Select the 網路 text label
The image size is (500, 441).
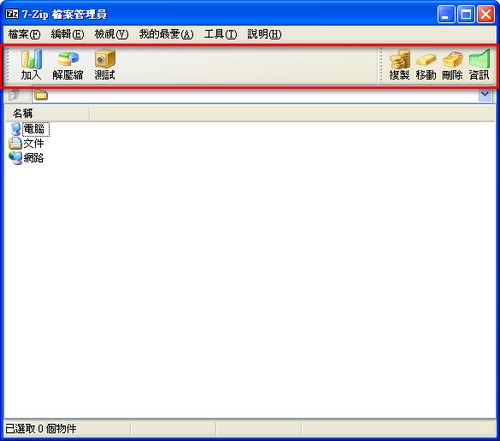point(34,158)
